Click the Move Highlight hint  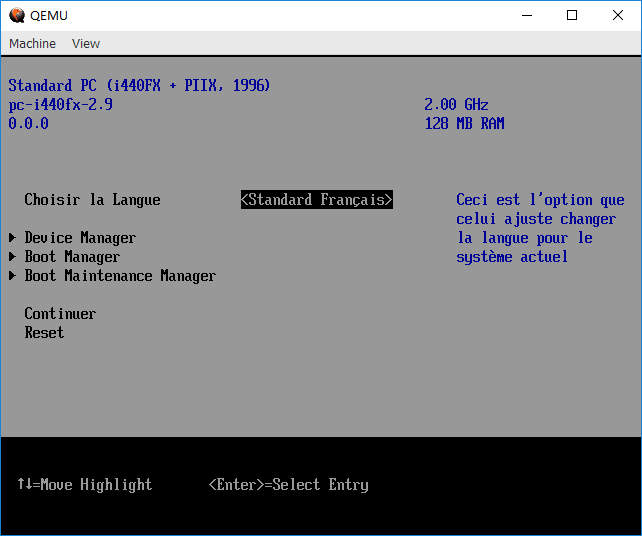84,484
